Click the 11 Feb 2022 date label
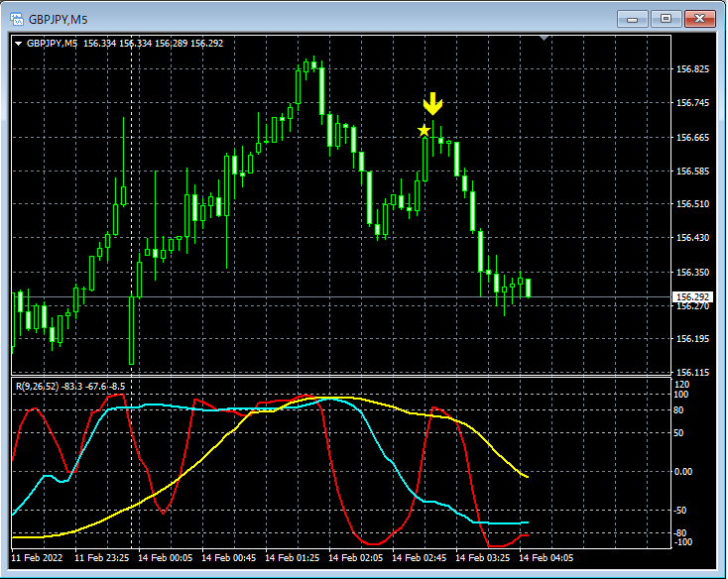This screenshot has height=579, width=728. [37, 557]
